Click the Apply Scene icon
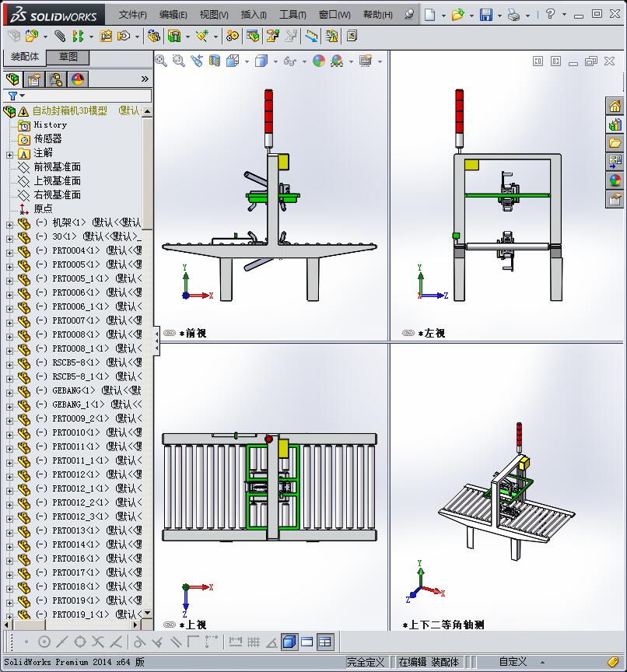 click(337, 61)
